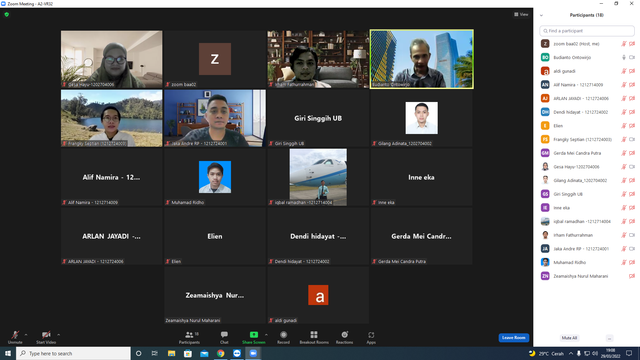
Task: Click Muhamad Ridho profile photo tile
Action: [215, 177]
